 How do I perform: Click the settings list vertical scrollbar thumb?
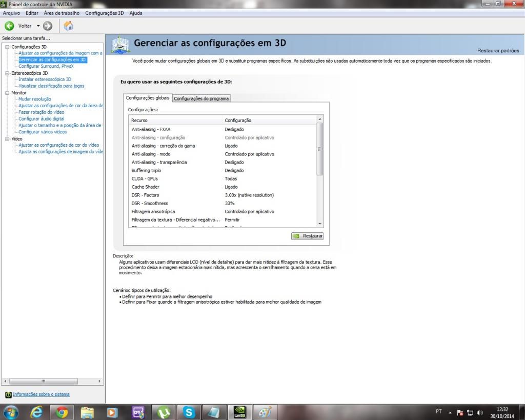[320, 149]
